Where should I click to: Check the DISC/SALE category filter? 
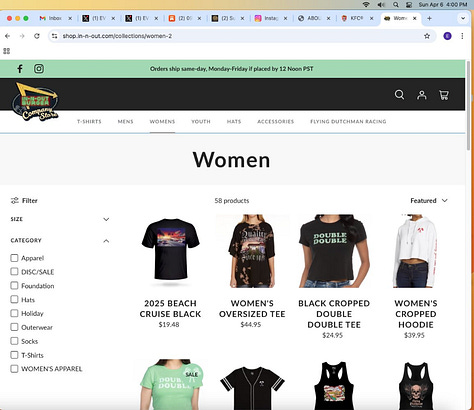tap(14, 271)
